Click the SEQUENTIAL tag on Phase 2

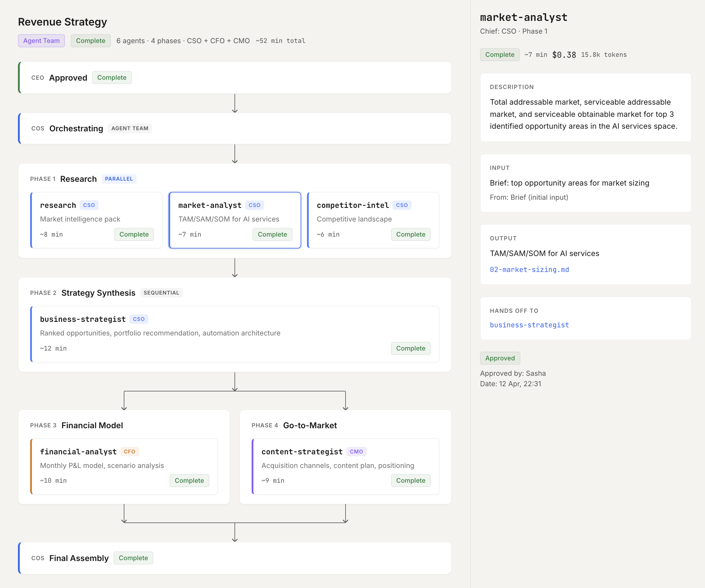(161, 293)
